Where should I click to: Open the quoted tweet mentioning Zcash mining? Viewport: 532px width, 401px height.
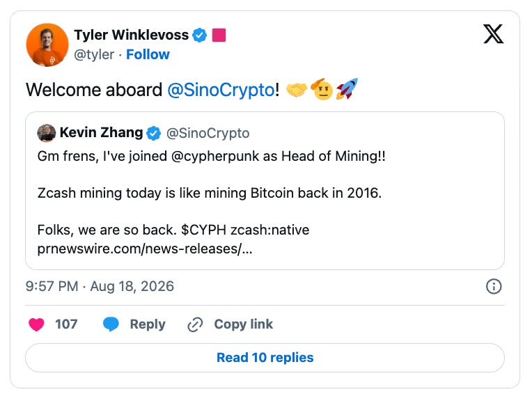[x=265, y=191]
